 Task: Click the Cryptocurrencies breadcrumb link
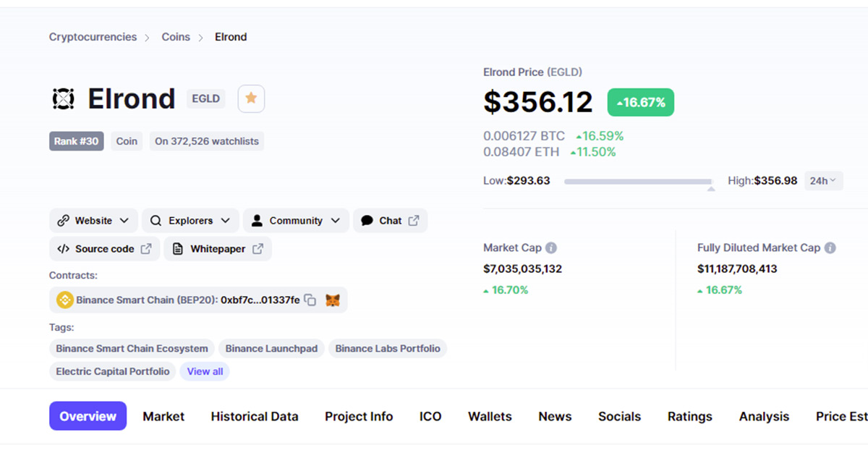point(93,37)
